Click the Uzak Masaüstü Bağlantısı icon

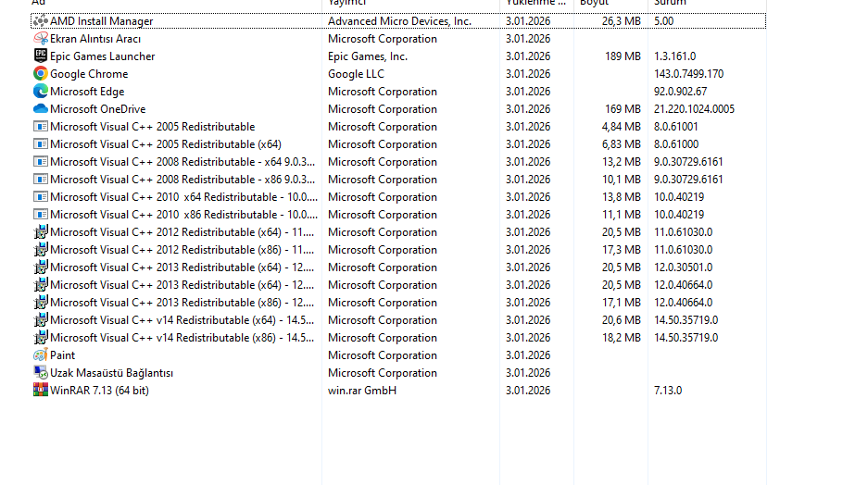click(41, 373)
